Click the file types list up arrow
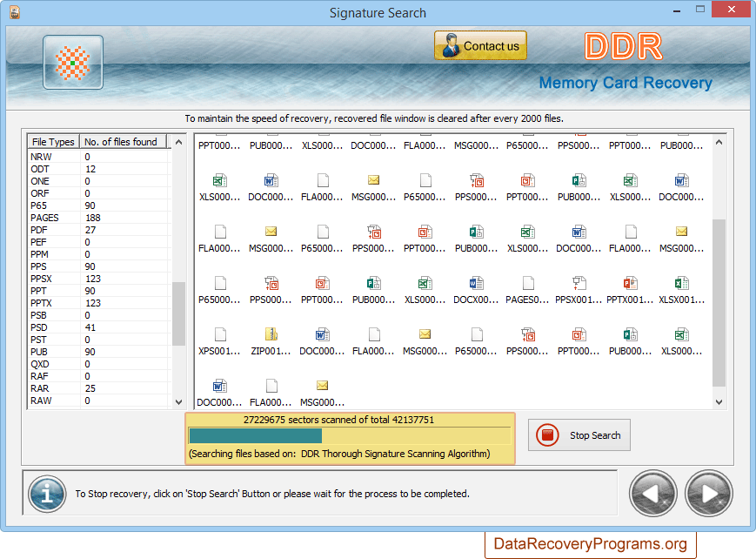The image size is (756, 559). pos(179,142)
